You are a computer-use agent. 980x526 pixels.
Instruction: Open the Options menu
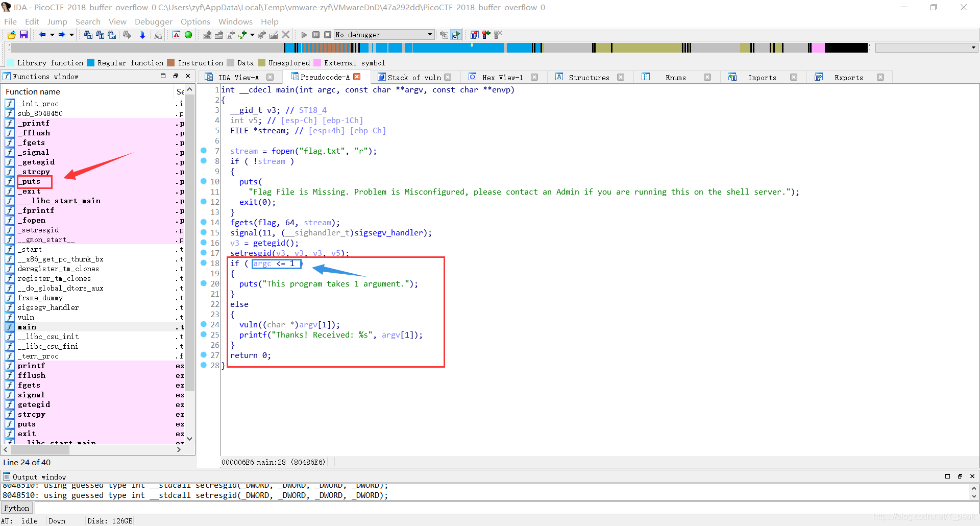pos(195,21)
